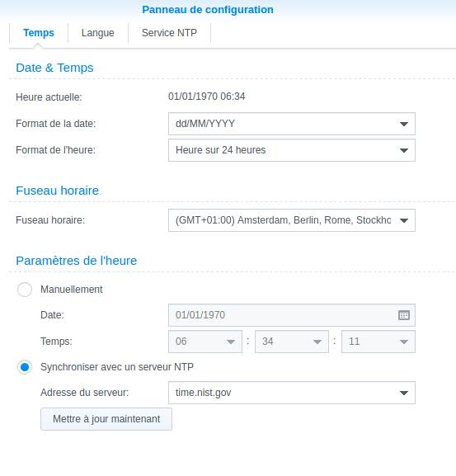456x476 pixels.
Task: Click the hours dropdown arrow showing 06
Action: (231, 342)
